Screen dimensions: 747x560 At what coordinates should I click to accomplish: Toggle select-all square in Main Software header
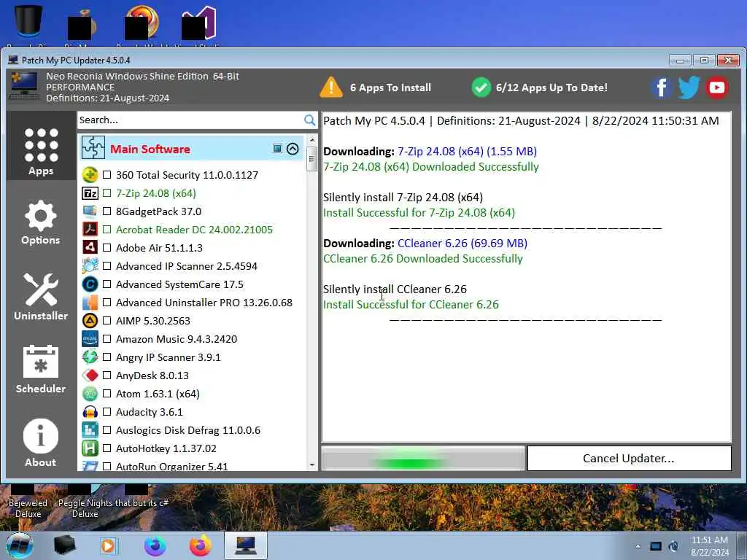278,148
